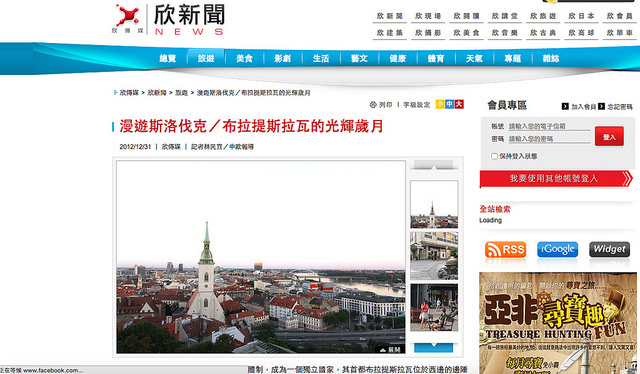Open the 欣攝影 top link

[x=428, y=33]
